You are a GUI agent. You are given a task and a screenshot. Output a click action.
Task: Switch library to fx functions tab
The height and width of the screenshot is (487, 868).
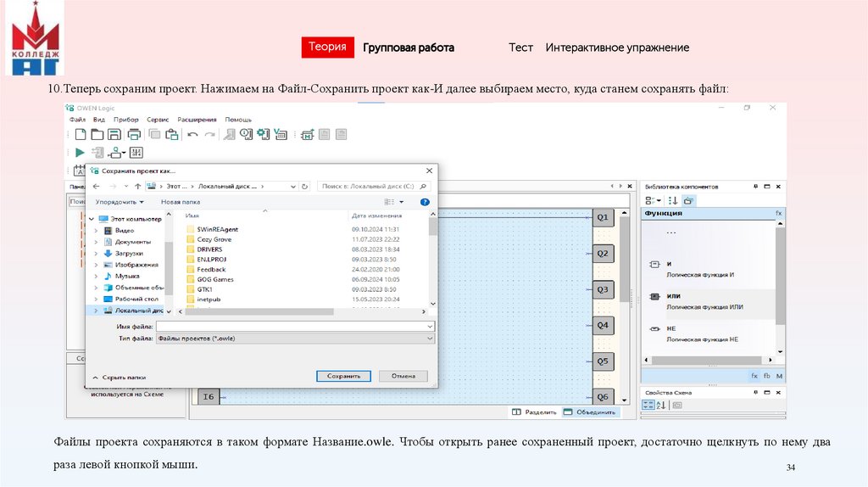[x=754, y=376]
